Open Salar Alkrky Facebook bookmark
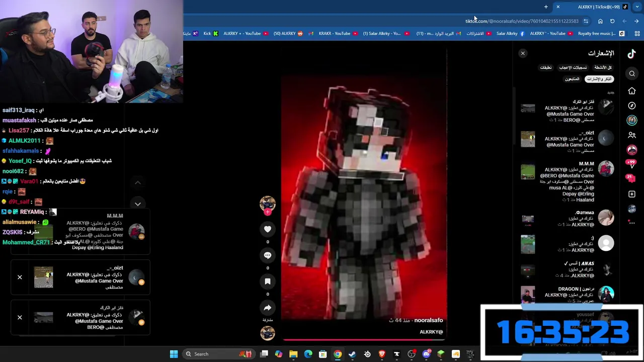Screen dimensions: 644x362 [x=510, y=34]
